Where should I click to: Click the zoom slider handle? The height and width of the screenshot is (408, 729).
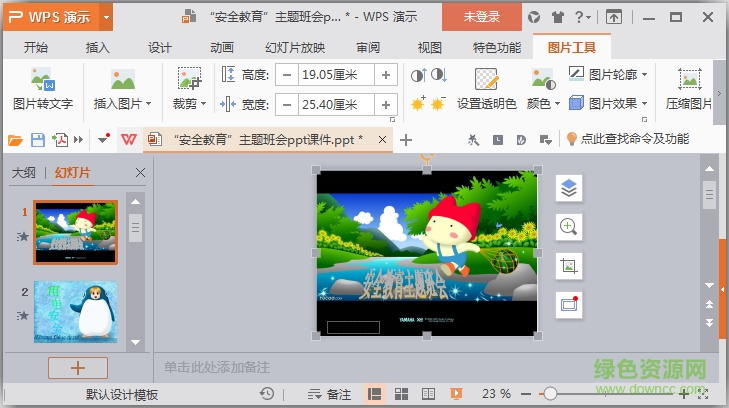click(550, 394)
